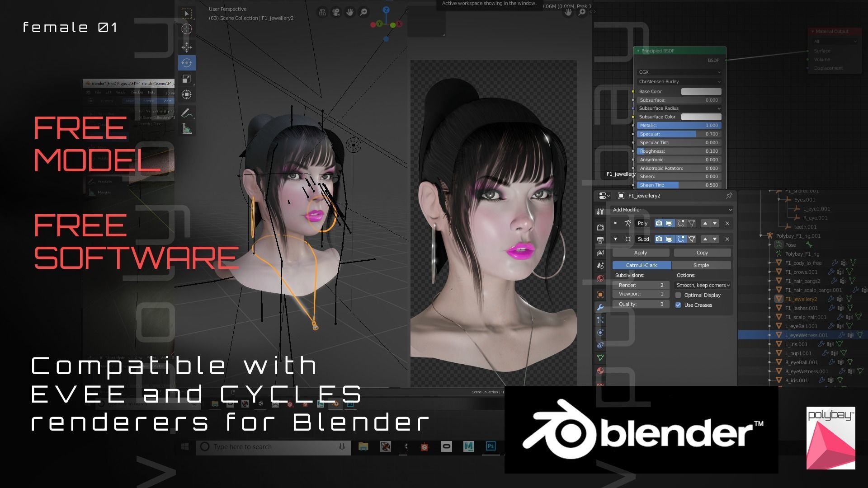868x488 pixels.
Task: Open View Layer properties tab
Action: coord(600,253)
